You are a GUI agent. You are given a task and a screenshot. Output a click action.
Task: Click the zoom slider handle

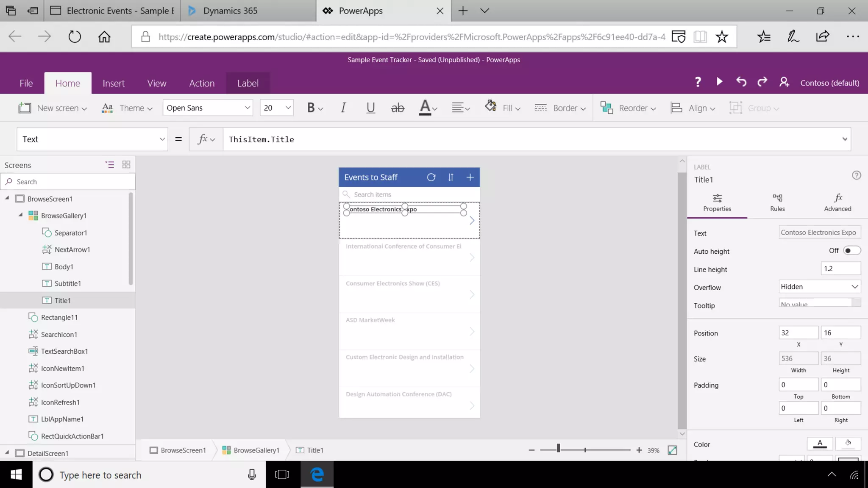(558, 448)
